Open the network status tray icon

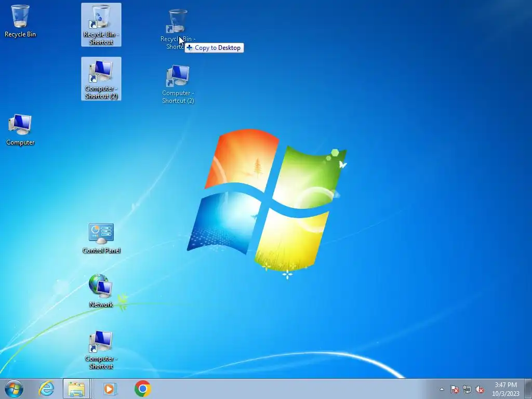coord(467,389)
